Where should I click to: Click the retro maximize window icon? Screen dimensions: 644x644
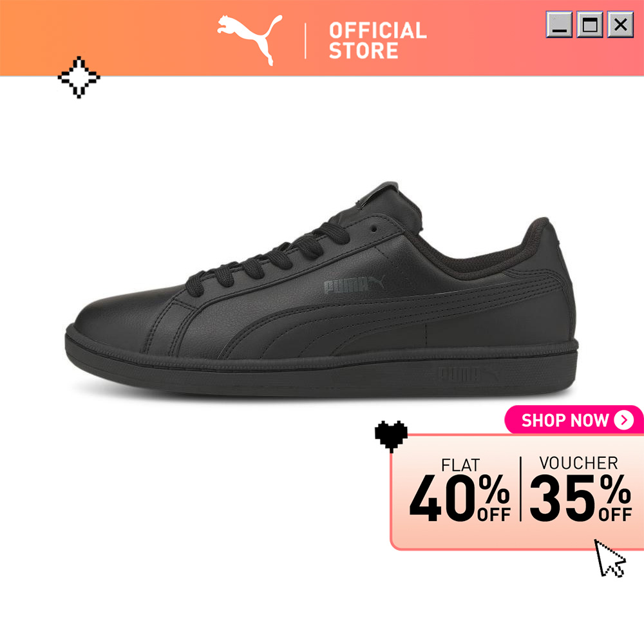pos(590,24)
